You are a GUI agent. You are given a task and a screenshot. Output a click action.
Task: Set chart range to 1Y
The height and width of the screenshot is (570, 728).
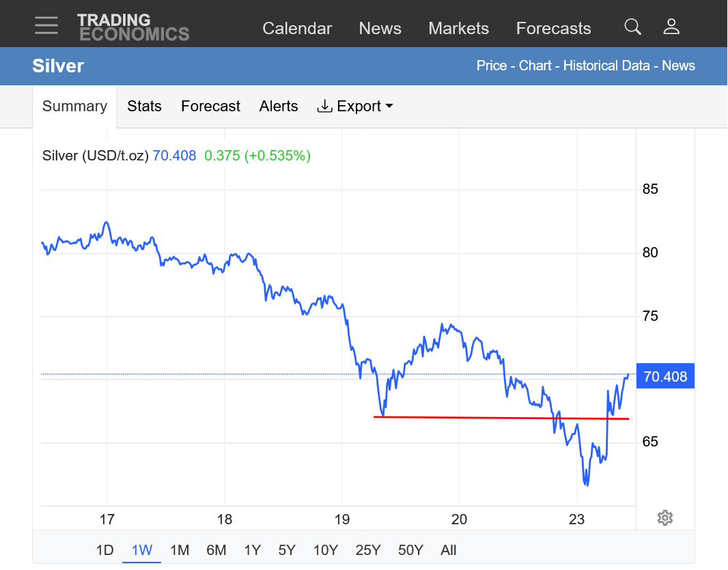(x=252, y=550)
